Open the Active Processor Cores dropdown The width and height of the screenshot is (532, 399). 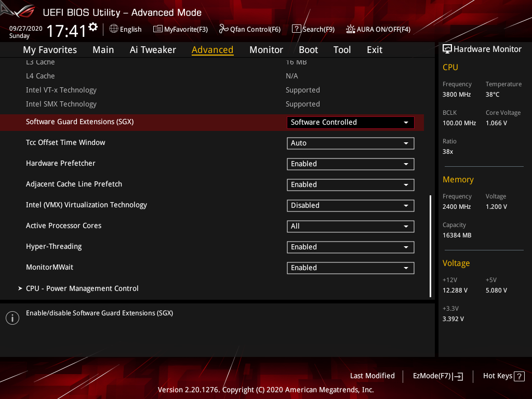[351, 227]
